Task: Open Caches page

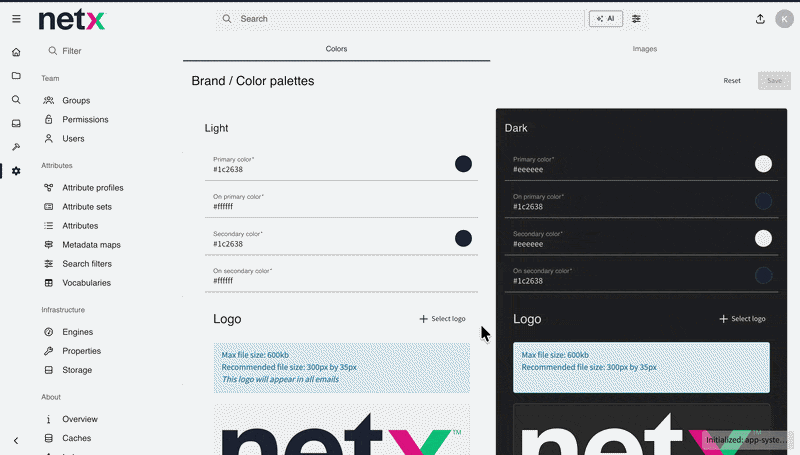Action: click(77, 438)
